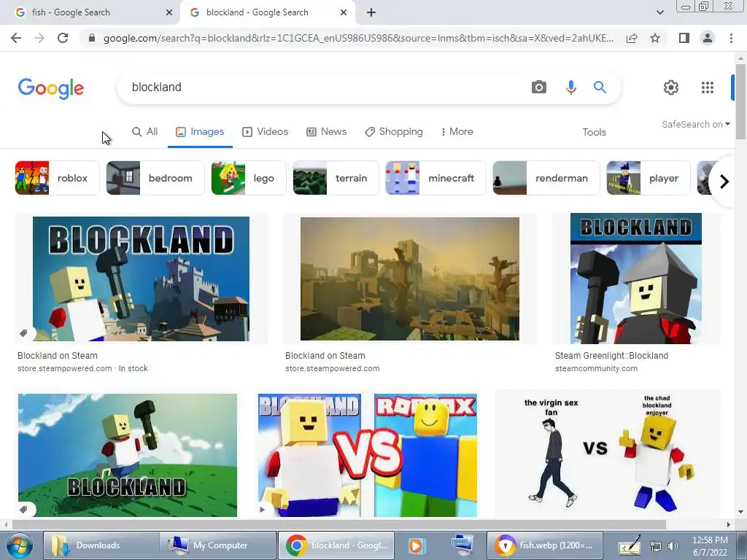The height and width of the screenshot is (560, 747).
Task: Filter by bedroom suggestion chip
Action: 155,178
